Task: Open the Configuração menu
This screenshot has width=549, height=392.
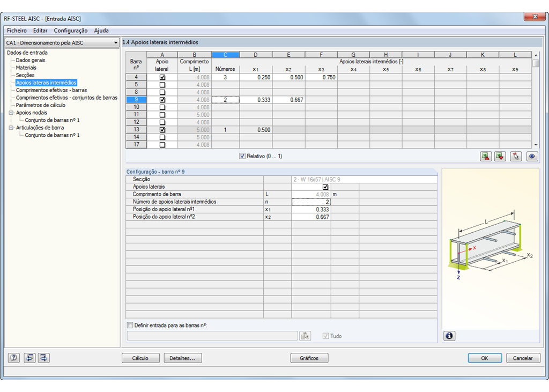Action: click(x=71, y=31)
